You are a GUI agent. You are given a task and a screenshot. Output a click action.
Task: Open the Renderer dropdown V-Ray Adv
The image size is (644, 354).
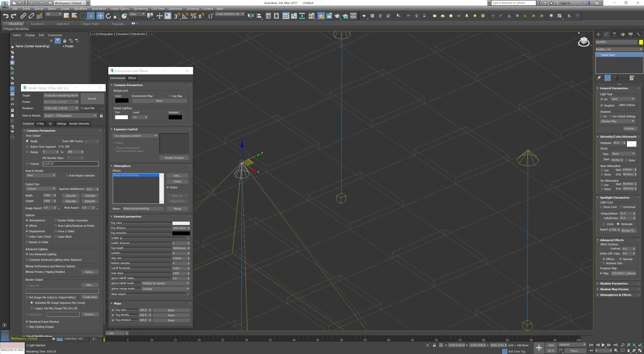click(x=61, y=108)
